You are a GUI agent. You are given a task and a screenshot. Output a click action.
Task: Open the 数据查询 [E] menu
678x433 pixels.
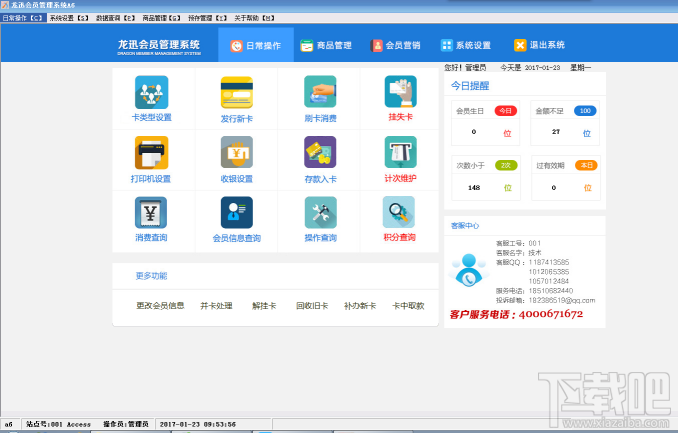click(115, 18)
